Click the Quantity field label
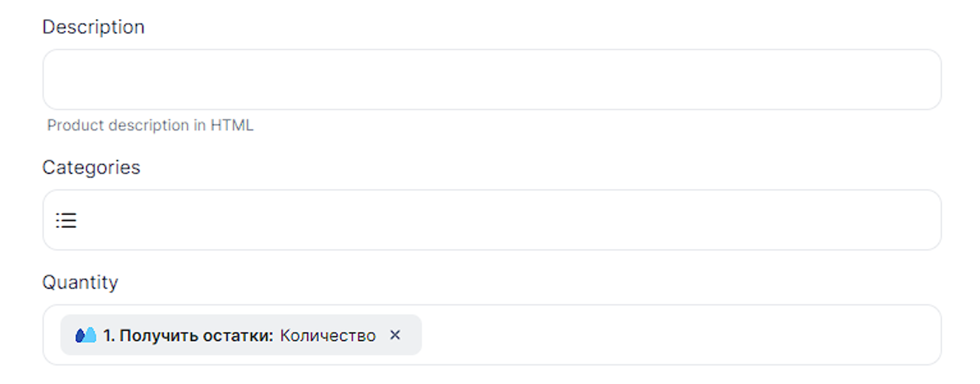The height and width of the screenshot is (384, 980). tap(80, 282)
